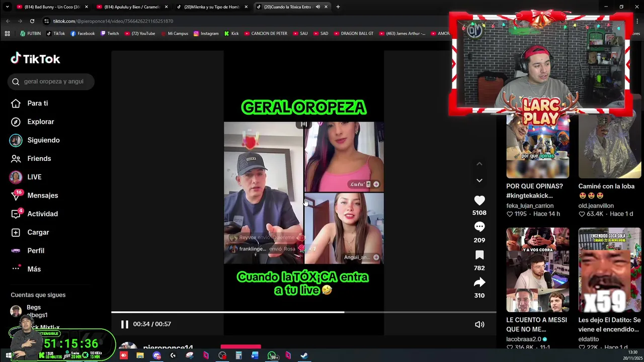Go to the next video with down chevron
The image size is (644, 362).
[479, 180]
